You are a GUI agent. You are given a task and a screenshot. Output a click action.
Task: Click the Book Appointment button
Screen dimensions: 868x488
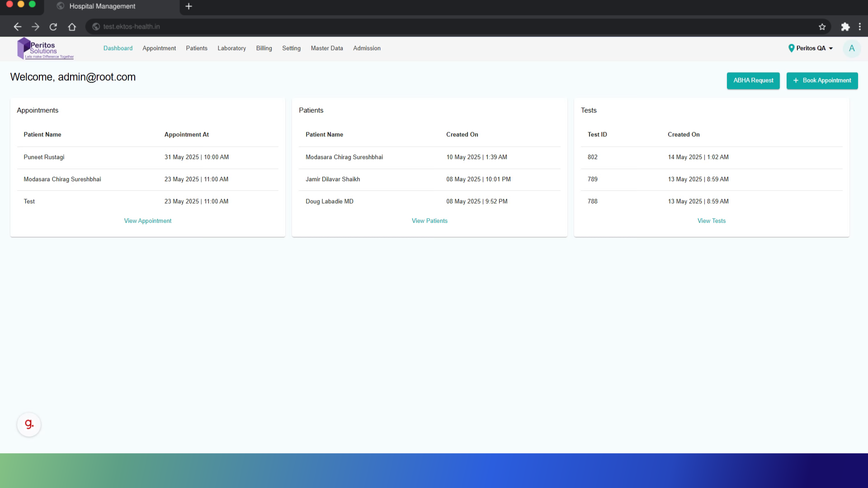click(821, 80)
